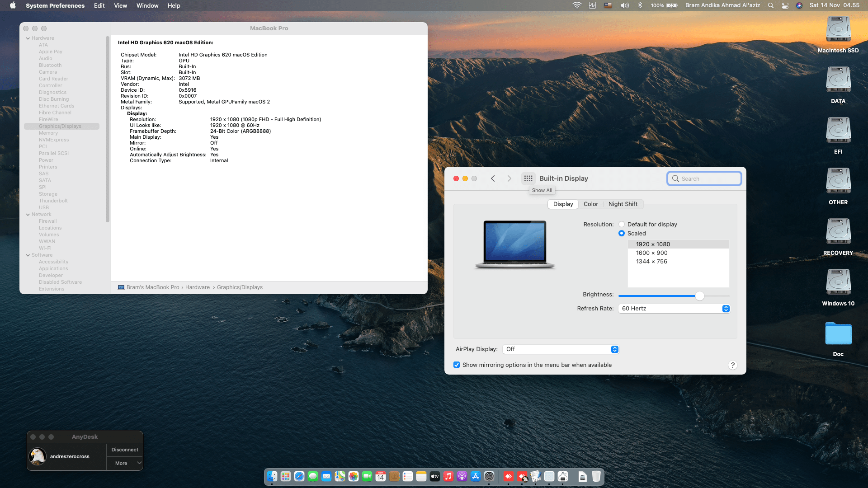Screen dimensions: 868x488
Task: Open the Window menu in the menu bar
Action: click(147, 5)
